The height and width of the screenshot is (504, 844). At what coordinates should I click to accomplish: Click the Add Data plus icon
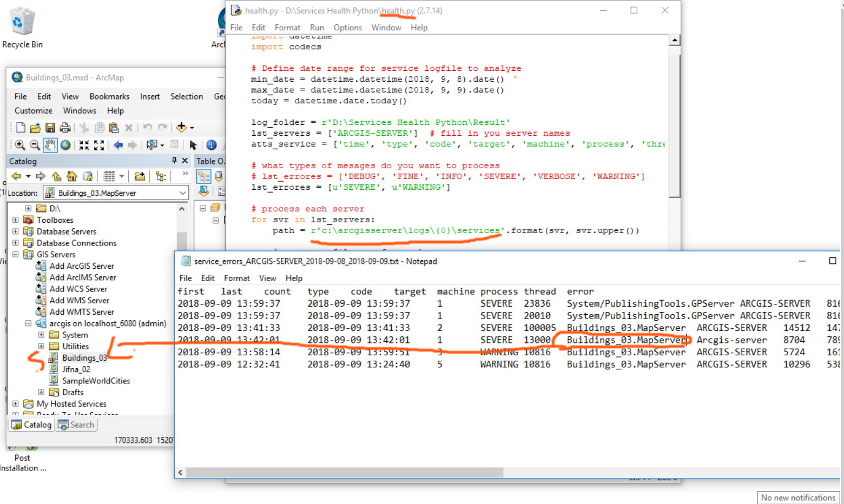click(x=181, y=127)
